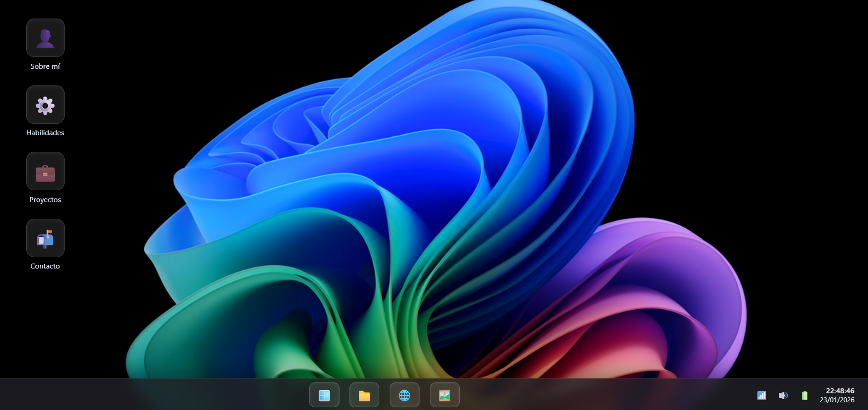Click the "Habilidades" text label

(x=45, y=133)
